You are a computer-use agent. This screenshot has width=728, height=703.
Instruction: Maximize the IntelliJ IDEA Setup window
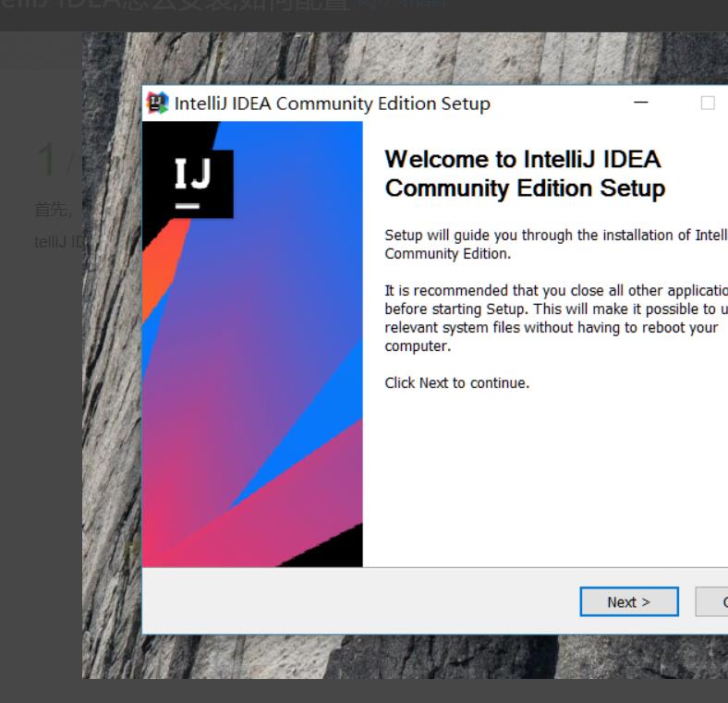708,103
